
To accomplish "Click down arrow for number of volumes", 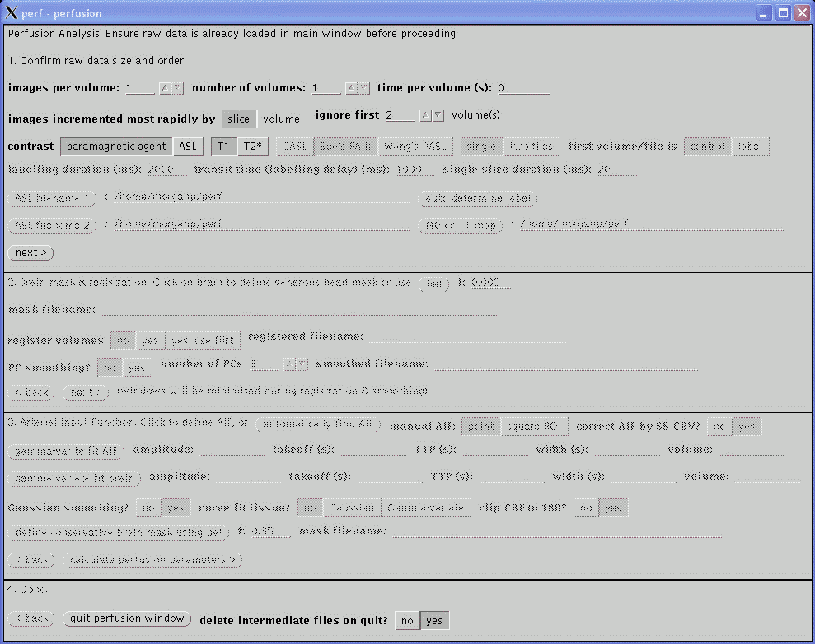I will (x=363, y=88).
